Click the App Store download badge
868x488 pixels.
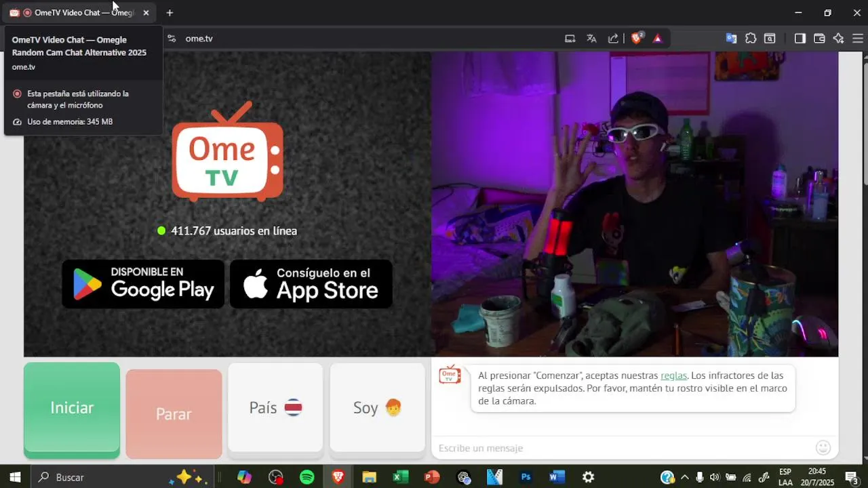pos(311,284)
